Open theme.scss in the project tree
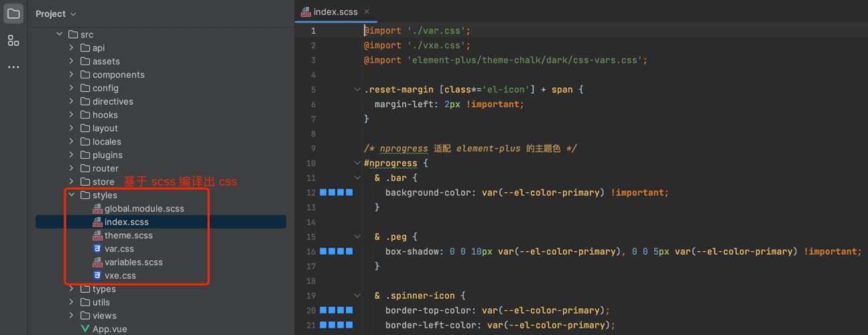 click(128, 235)
